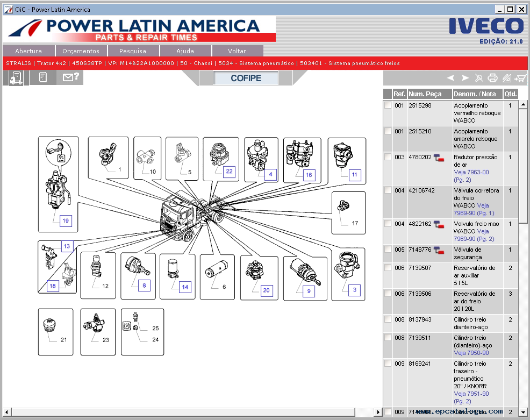The width and height of the screenshot is (530, 420).
Task: Click blue callout number 14 in the diagram
Action: coord(185,288)
